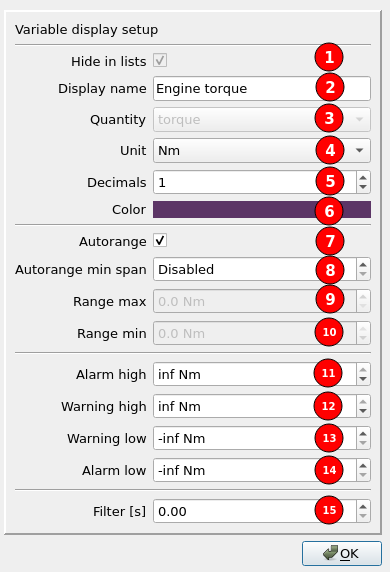This screenshot has width=390, height=572.
Task: Toggle the Hide in lists checkbox
Action: point(160,61)
